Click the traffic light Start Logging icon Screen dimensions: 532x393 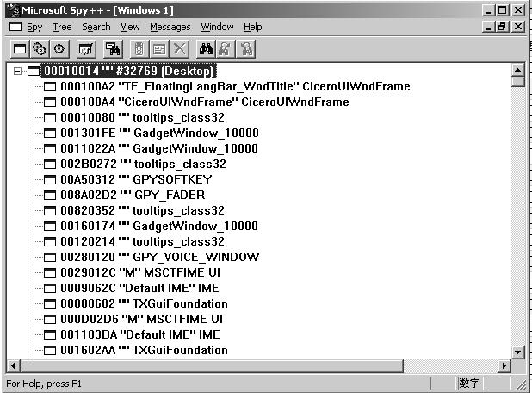[x=139, y=49]
